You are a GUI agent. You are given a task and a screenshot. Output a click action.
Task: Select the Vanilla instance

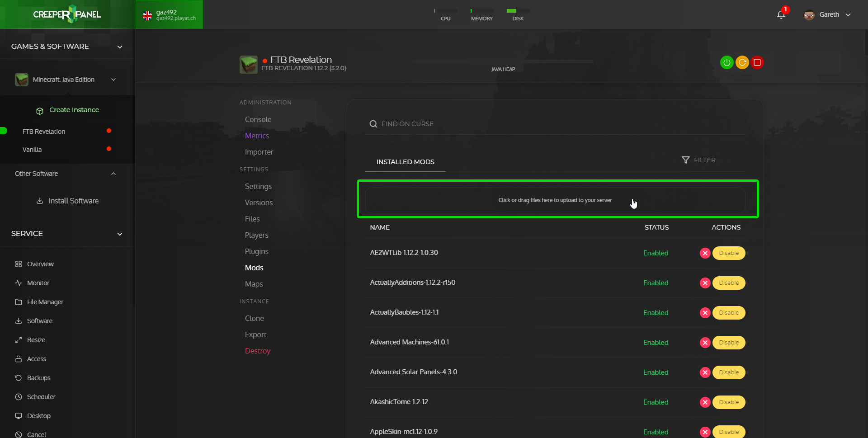click(32, 150)
